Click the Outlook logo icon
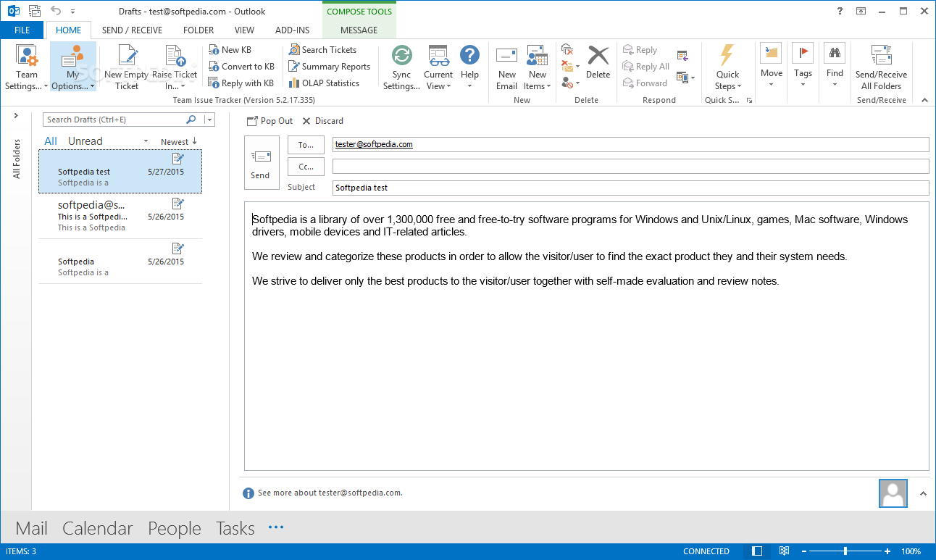Image resolution: width=936 pixels, height=560 pixels. point(13,11)
